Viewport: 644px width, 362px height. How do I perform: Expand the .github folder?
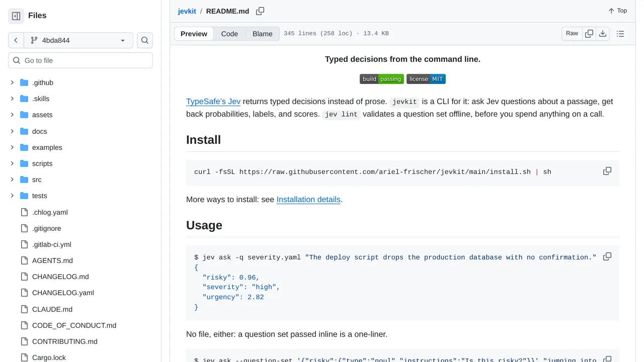click(x=12, y=82)
